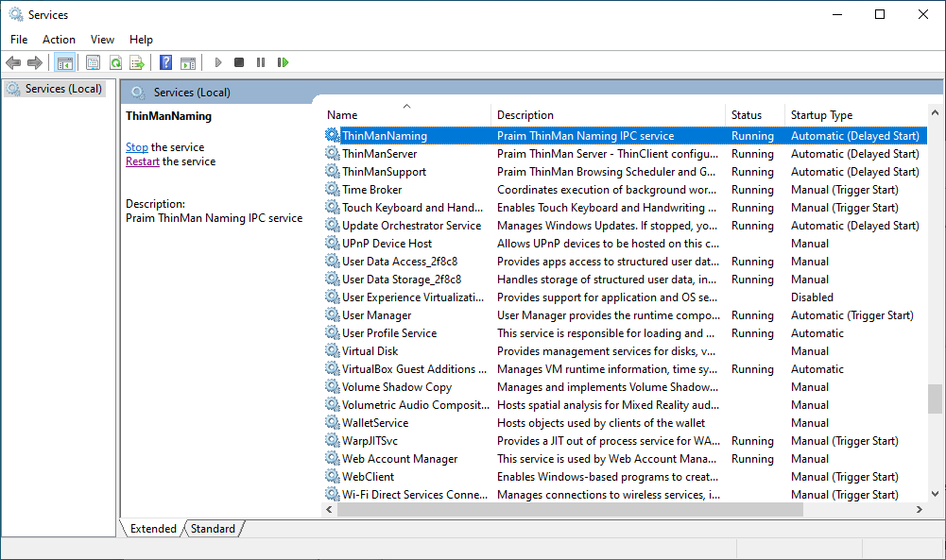
Task: Click the gear icon next to WebClient
Action: coord(333,476)
